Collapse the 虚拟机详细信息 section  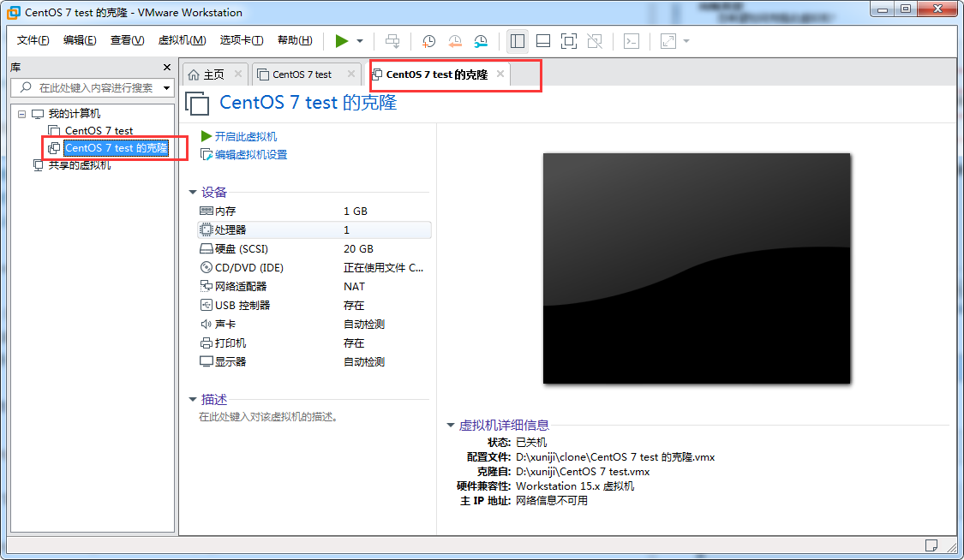coord(450,425)
